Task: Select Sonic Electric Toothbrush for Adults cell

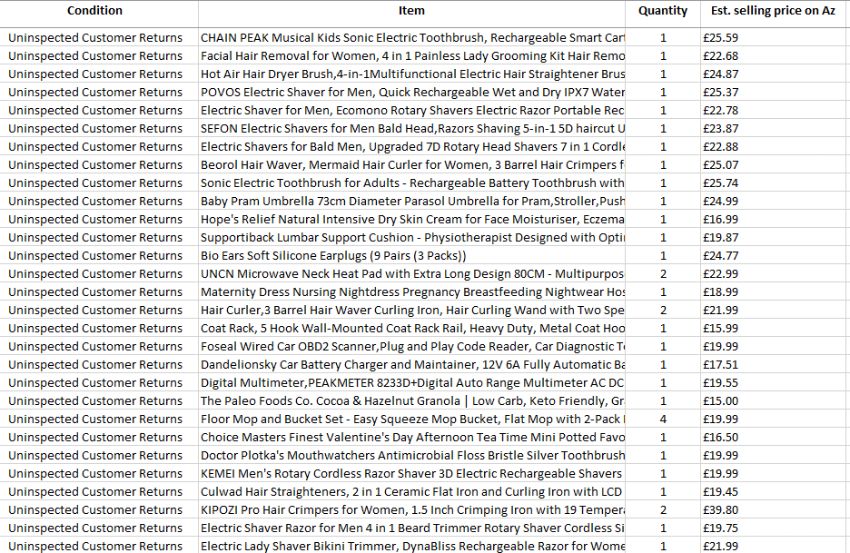Action: pyautogui.click(x=412, y=183)
